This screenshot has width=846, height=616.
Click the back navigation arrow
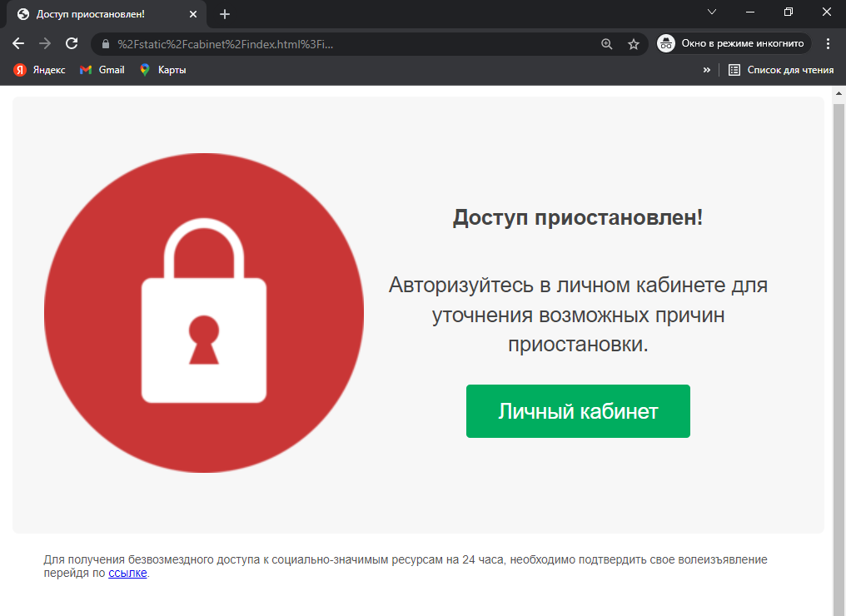[18, 43]
